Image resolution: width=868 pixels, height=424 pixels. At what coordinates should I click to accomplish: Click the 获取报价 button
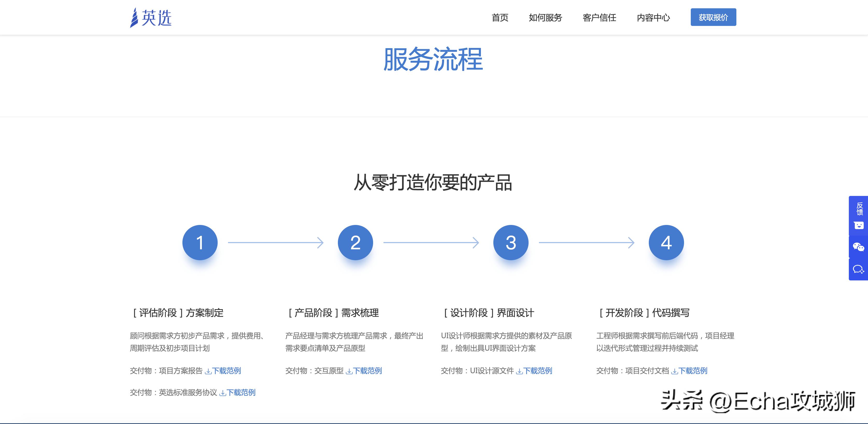713,17
